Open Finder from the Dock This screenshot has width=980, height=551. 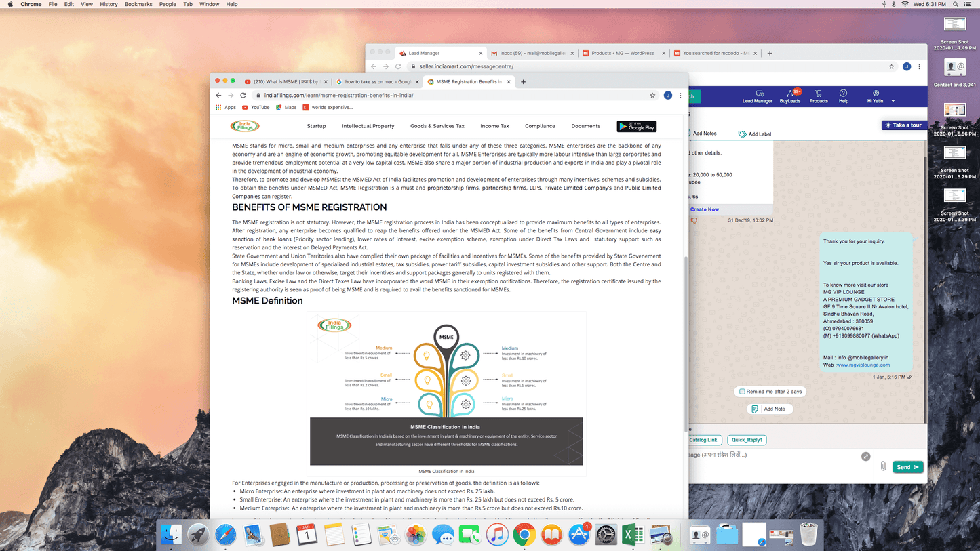171,535
